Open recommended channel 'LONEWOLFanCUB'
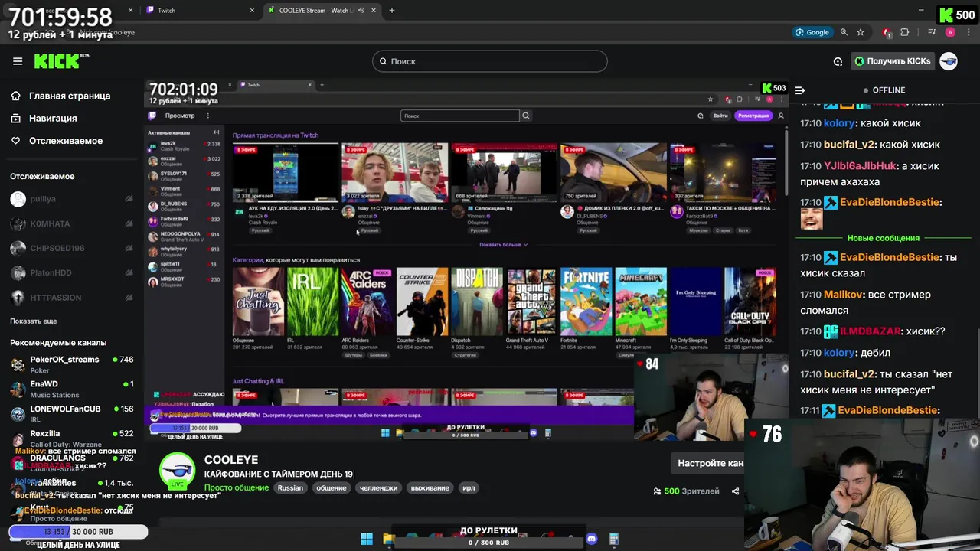 tap(72, 413)
